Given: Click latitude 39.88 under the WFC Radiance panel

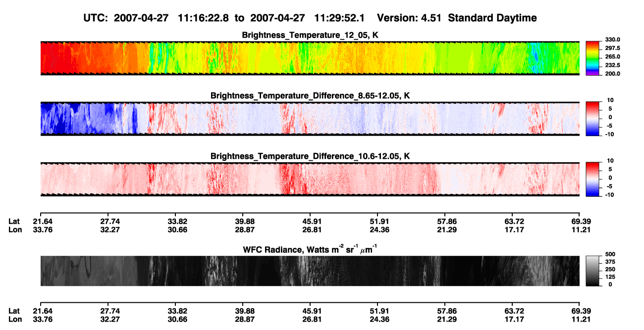Looking at the screenshot, I should 242,311.
